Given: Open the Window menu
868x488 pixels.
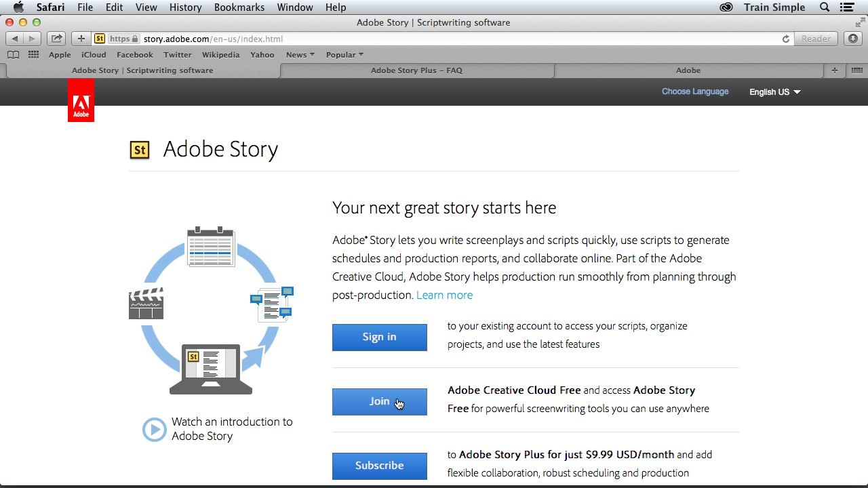Looking at the screenshot, I should pyautogui.click(x=295, y=7).
